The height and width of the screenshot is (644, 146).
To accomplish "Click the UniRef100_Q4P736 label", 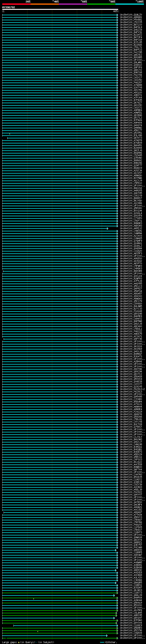I will pyautogui.click(x=131, y=339).
